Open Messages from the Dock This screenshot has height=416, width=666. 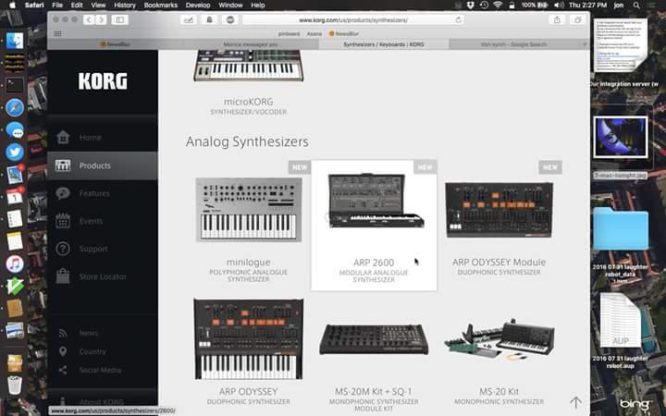click(14, 130)
